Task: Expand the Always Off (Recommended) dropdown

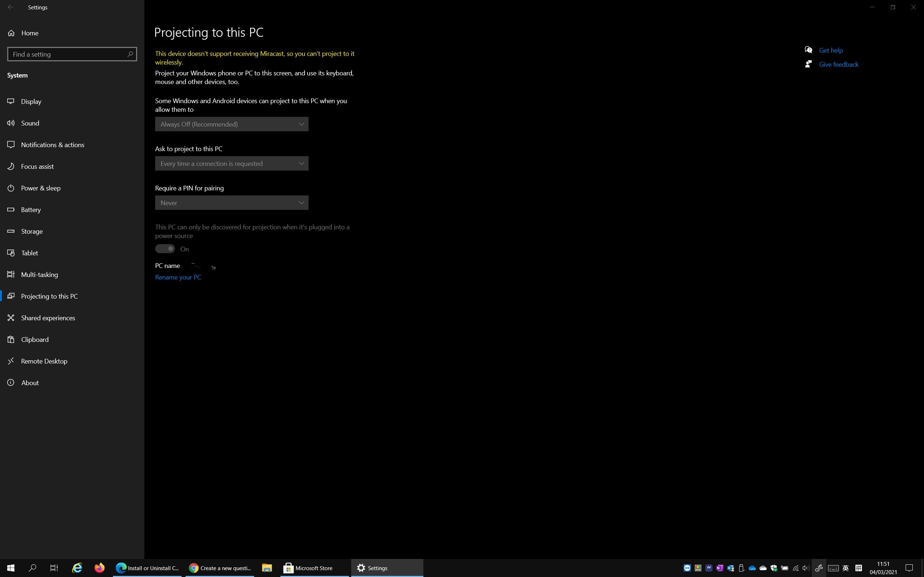Action: 231,124
